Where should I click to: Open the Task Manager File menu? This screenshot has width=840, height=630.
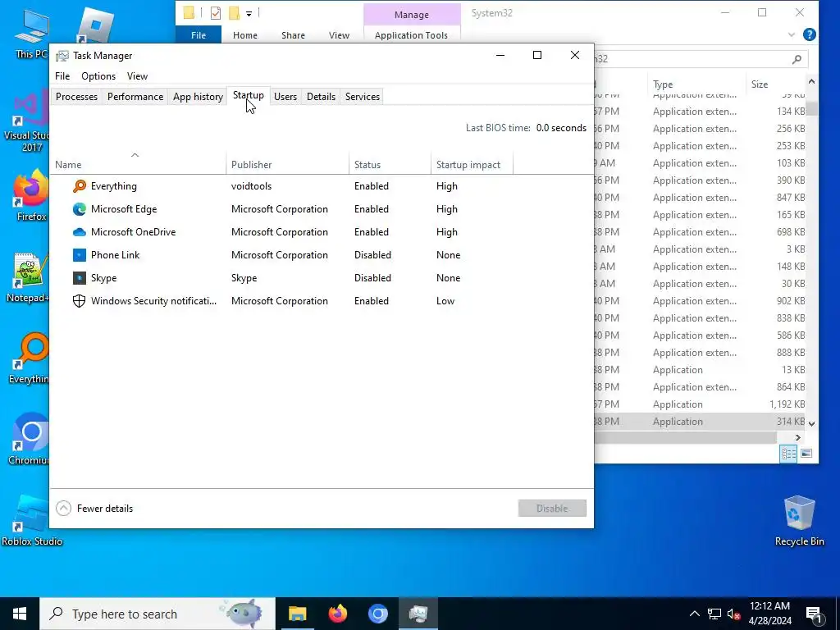coord(62,76)
